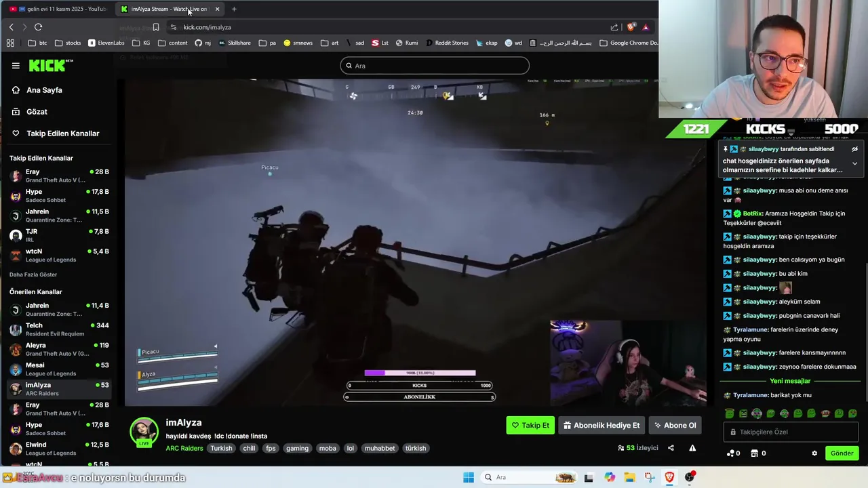Viewport: 868px width, 488px height.
Task: Switch to the YouTube gelin evi tab
Action: (x=60, y=9)
